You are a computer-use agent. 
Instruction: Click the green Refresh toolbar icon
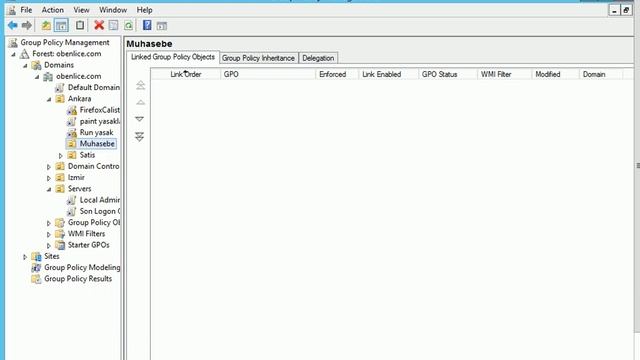[x=128, y=26]
